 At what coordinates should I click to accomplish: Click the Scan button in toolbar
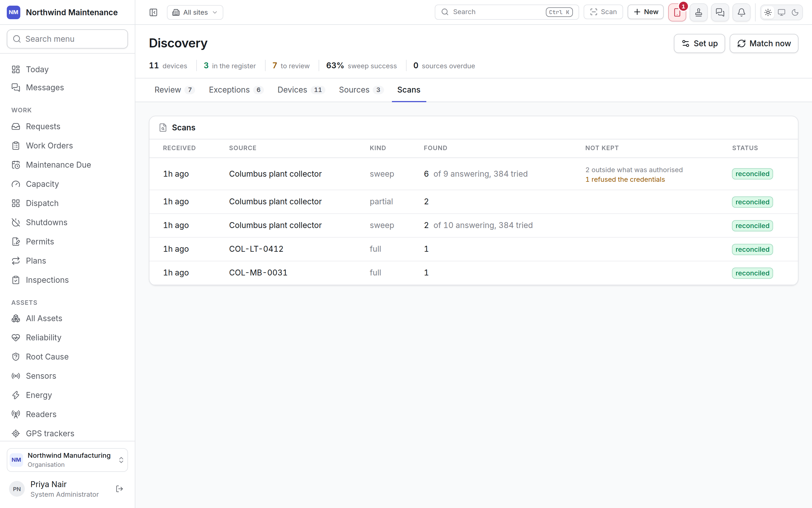coord(603,12)
